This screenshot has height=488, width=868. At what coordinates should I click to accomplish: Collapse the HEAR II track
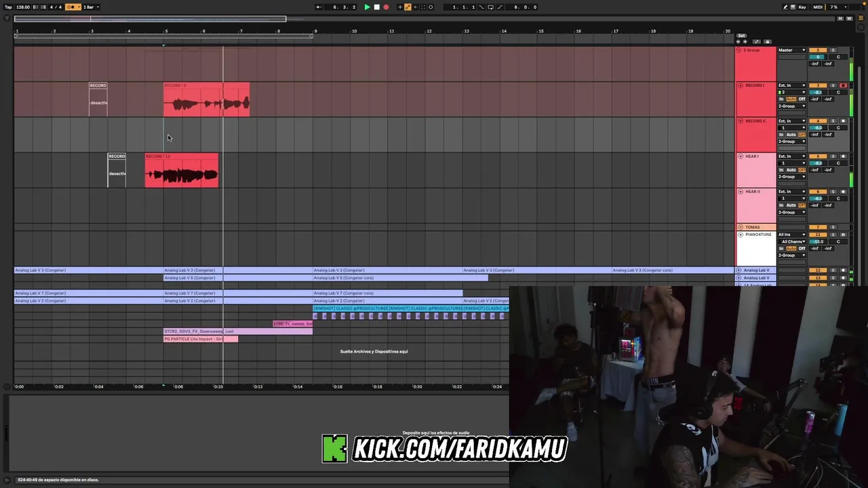pos(741,192)
